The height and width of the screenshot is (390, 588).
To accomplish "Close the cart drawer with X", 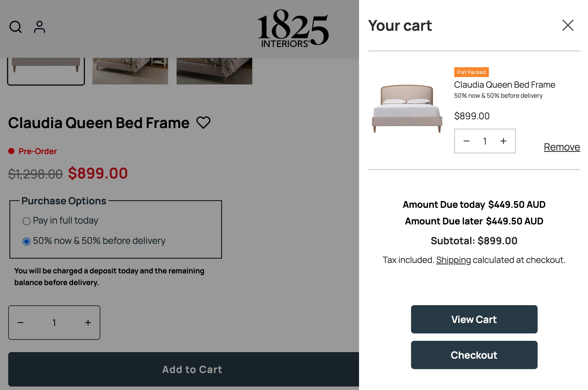I will point(568,25).
